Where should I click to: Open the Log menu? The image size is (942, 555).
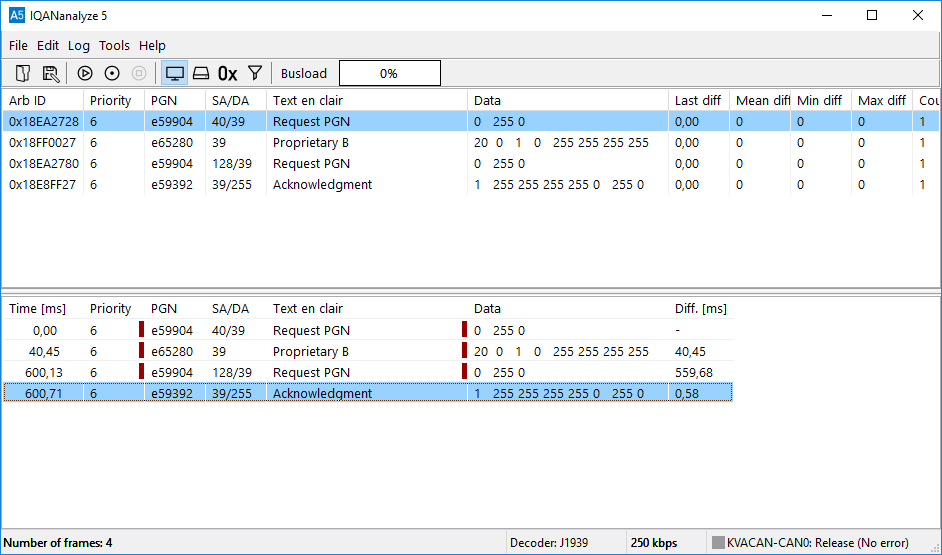(79, 45)
